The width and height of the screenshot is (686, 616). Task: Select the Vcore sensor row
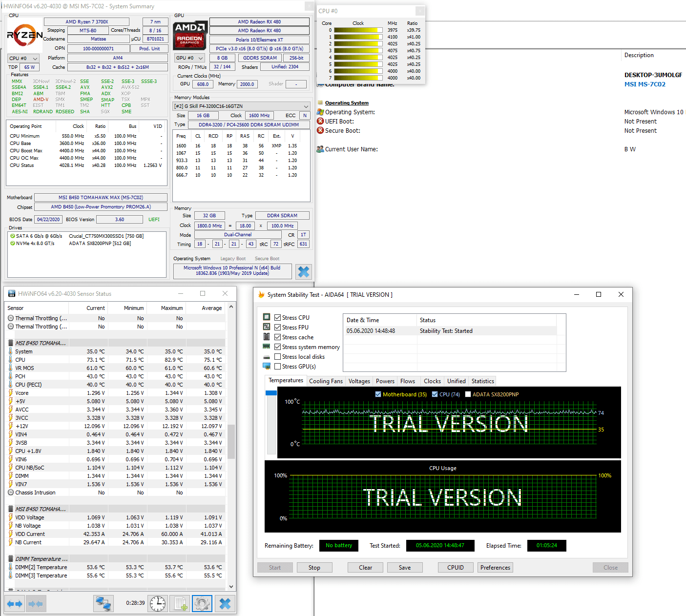(x=115, y=393)
